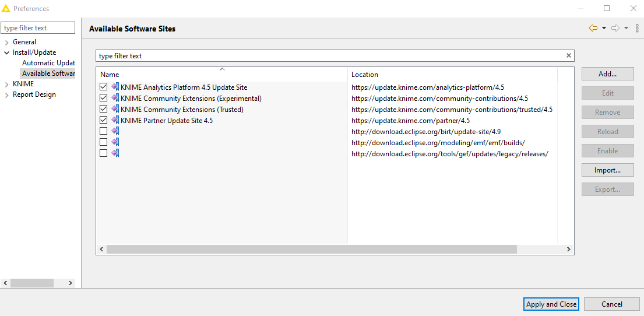Expand the KNIME preferences node
This screenshot has height=316, width=644.
click(7, 84)
